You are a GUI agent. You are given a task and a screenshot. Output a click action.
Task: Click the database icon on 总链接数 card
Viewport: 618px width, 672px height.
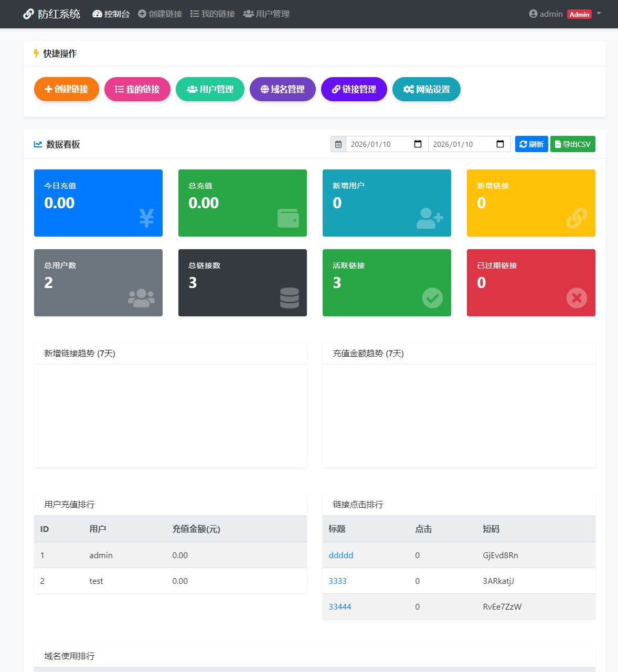point(289,298)
